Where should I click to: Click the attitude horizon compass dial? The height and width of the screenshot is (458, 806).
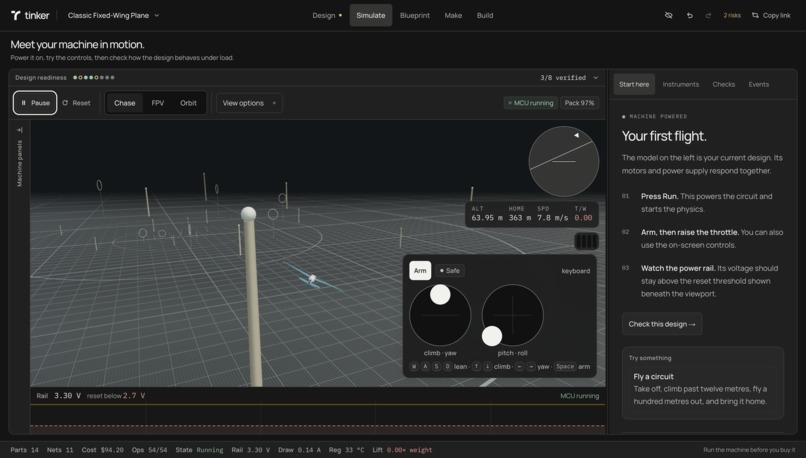coord(563,161)
